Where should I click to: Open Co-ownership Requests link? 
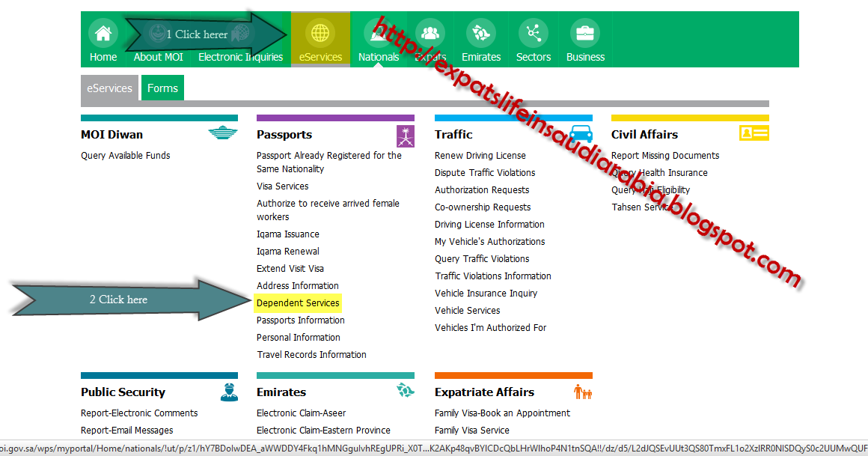[x=483, y=207]
